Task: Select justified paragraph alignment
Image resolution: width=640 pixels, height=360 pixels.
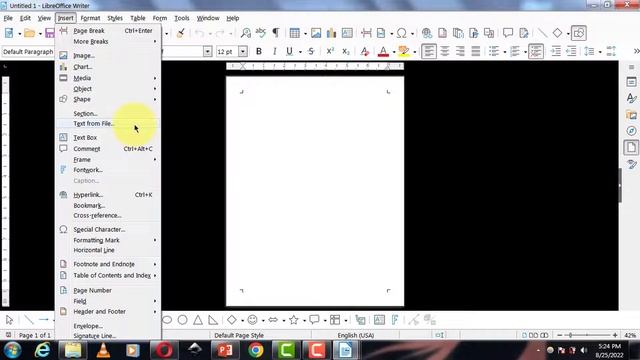Action: (476, 51)
